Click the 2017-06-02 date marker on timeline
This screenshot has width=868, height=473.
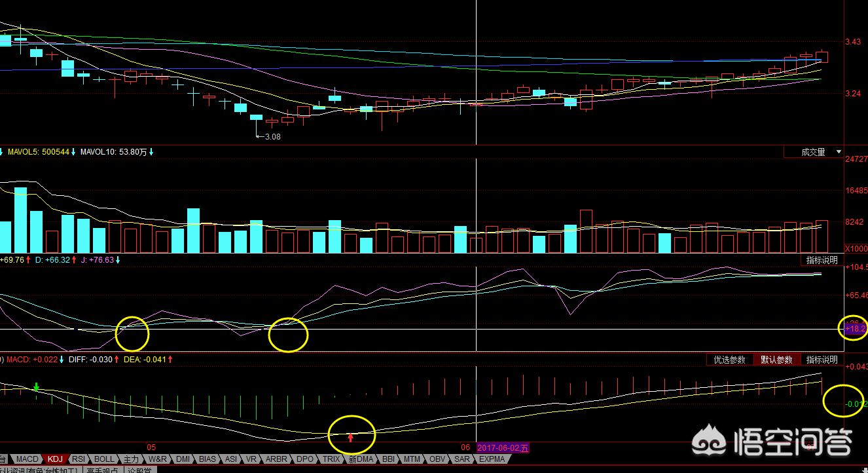pos(503,447)
